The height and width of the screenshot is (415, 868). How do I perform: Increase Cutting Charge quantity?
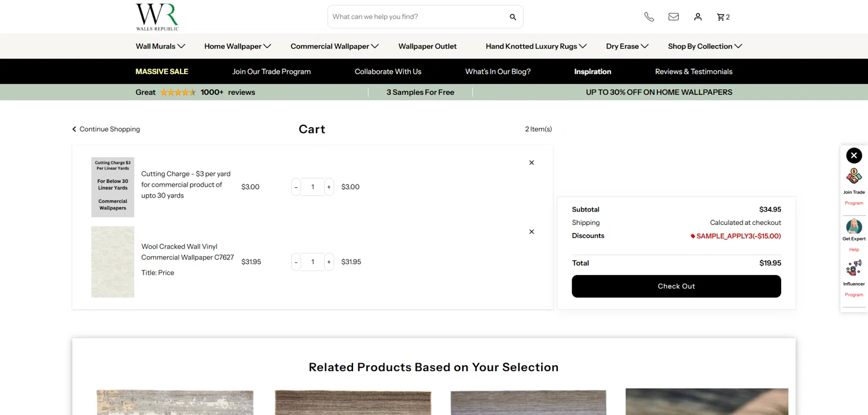329,187
